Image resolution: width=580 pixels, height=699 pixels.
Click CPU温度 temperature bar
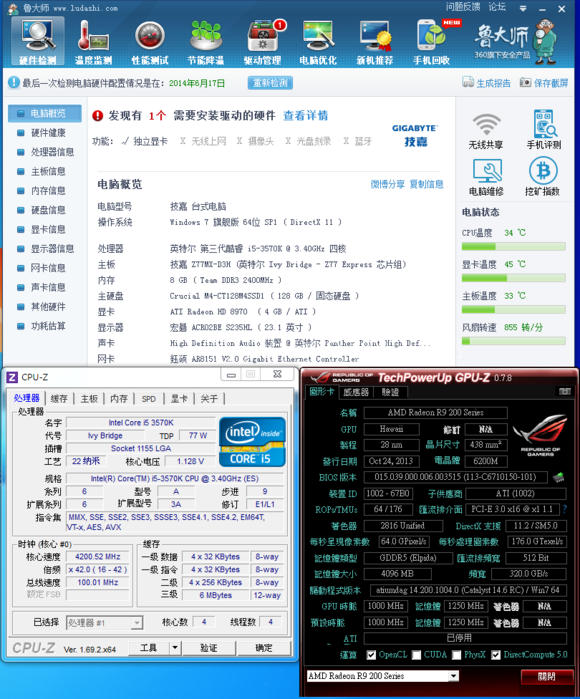514,247
